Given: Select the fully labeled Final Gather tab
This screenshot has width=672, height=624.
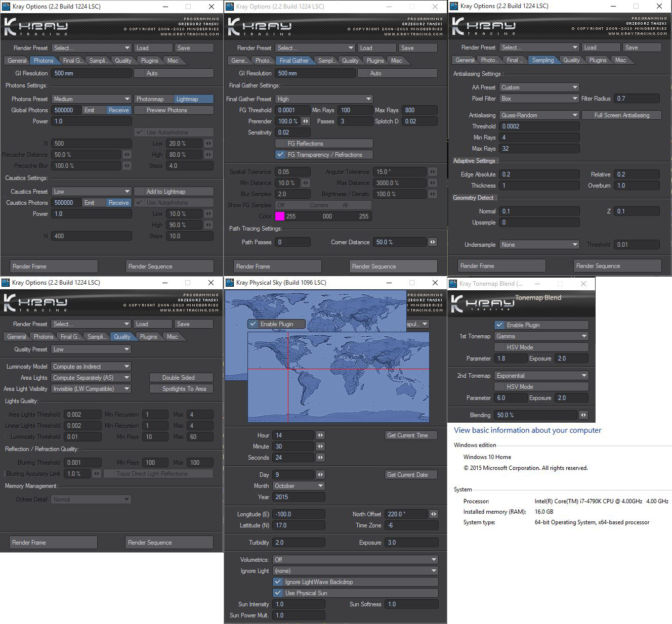Looking at the screenshot, I should 293,61.
